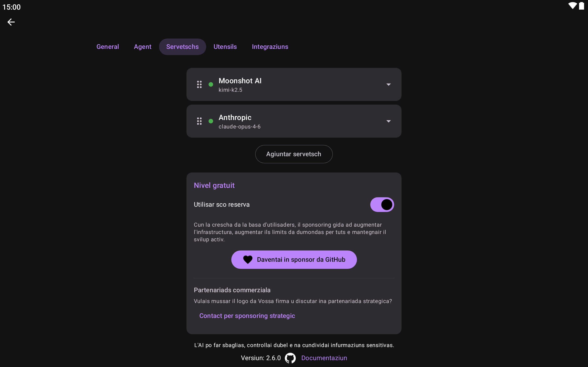This screenshot has height=367, width=588.
Task: Tap the battery status icon
Action: pos(581,6)
